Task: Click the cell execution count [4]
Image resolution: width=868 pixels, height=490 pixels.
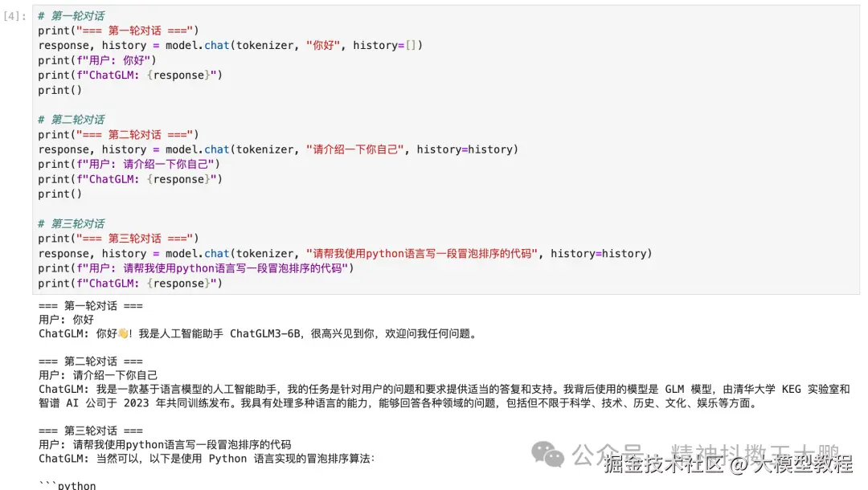Action: [15, 16]
